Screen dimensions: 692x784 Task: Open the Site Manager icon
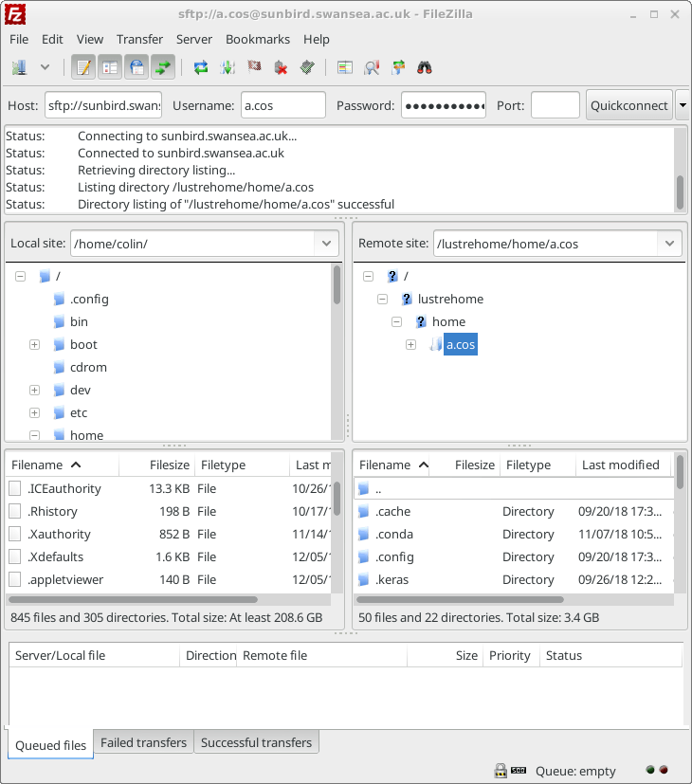pyautogui.click(x=20, y=67)
